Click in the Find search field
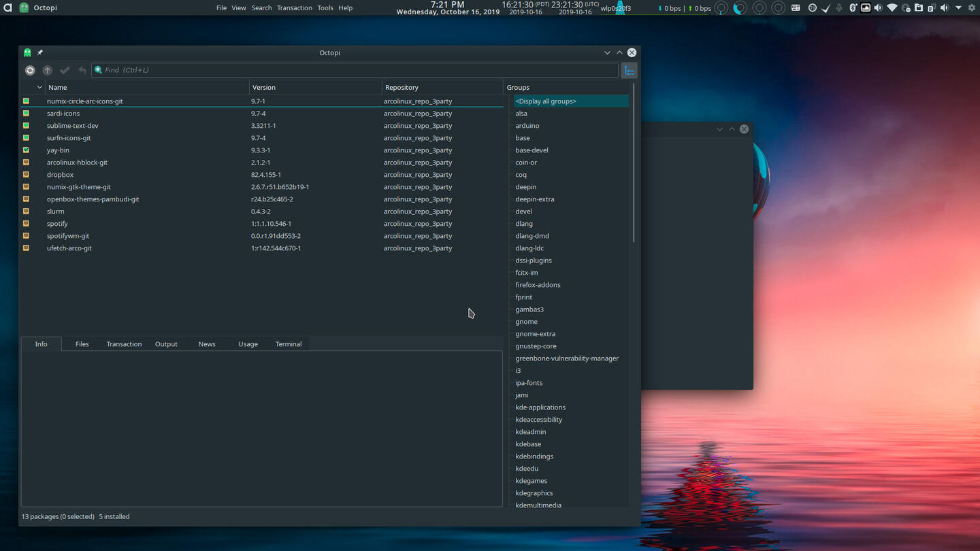Image resolution: width=980 pixels, height=551 pixels. (x=355, y=70)
